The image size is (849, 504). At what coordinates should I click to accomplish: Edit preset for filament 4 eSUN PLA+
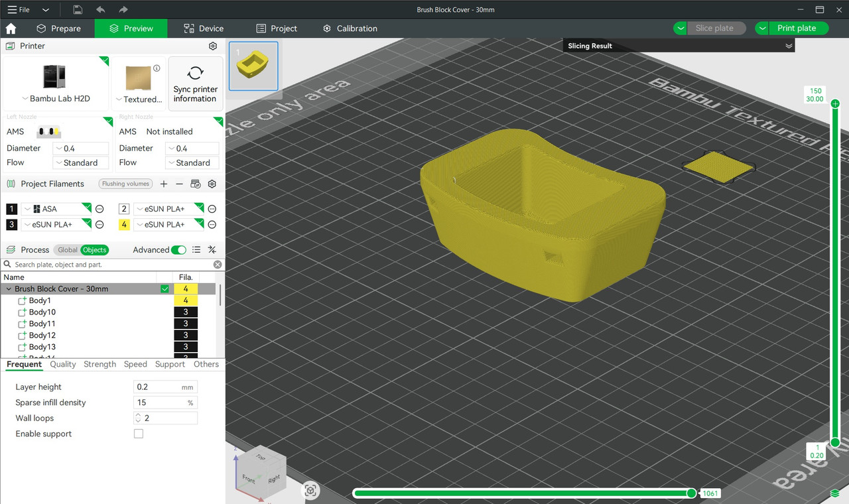pyautogui.click(x=212, y=225)
